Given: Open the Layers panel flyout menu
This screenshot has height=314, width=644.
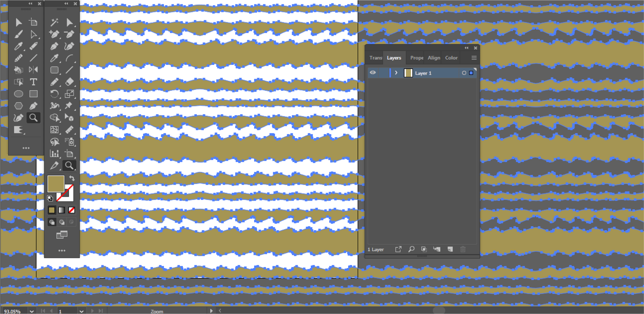Looking at the screenshot, I should (474, 58).
